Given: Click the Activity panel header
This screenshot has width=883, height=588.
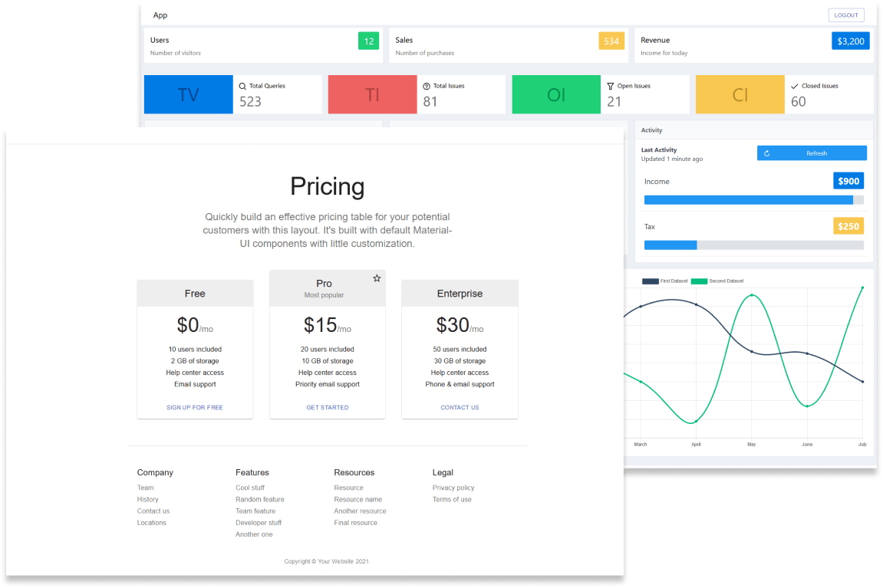Looking at the screenshot, I should pos(753,130).
